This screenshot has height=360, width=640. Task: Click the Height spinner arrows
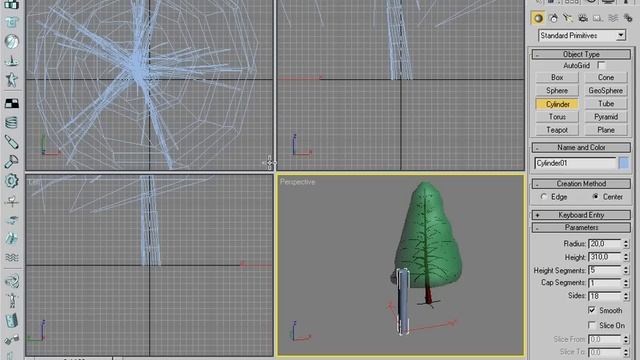(626, 257)
